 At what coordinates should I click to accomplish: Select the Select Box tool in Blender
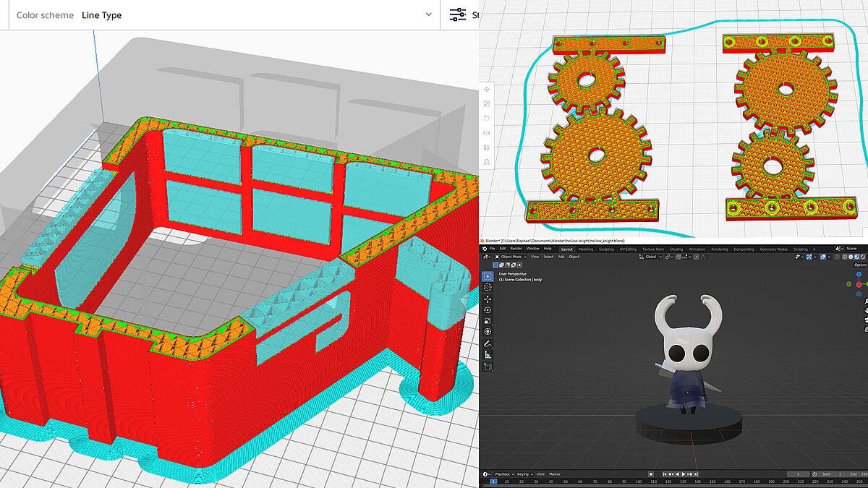(x=488, y=277)
